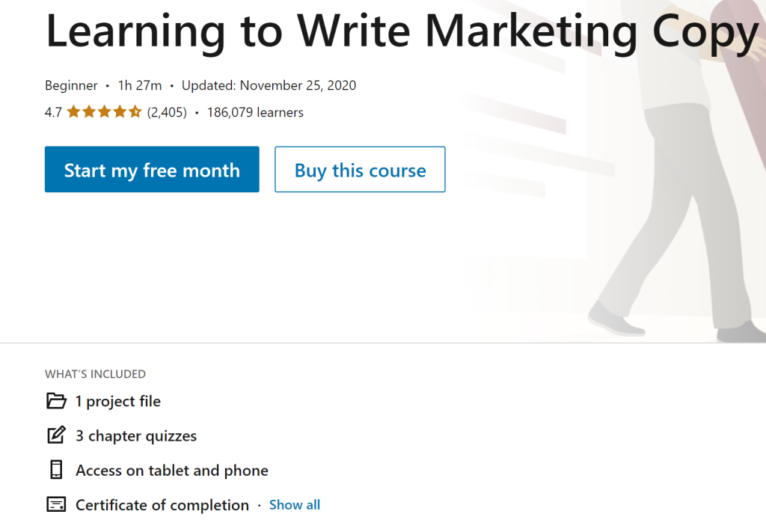Click the Updated November 25 2020 text
Screen dimensions: 766x532
pyautogui.click(x=269, y=85)
